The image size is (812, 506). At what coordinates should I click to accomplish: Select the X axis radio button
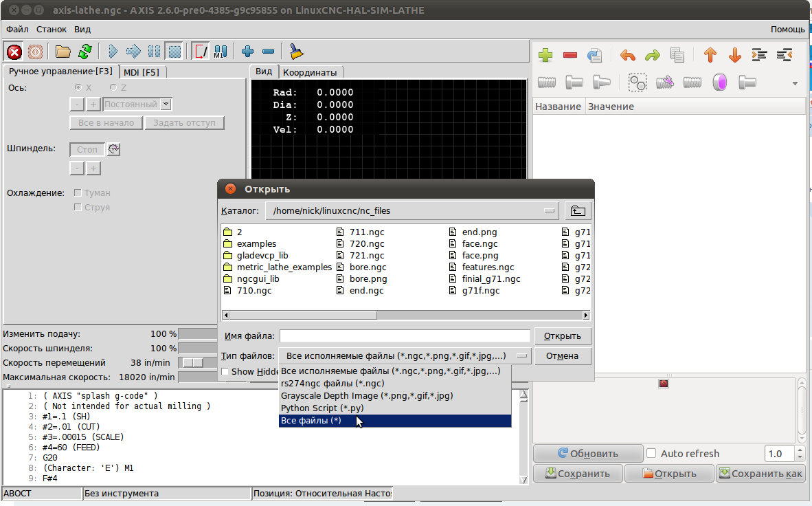pos(78,87)
